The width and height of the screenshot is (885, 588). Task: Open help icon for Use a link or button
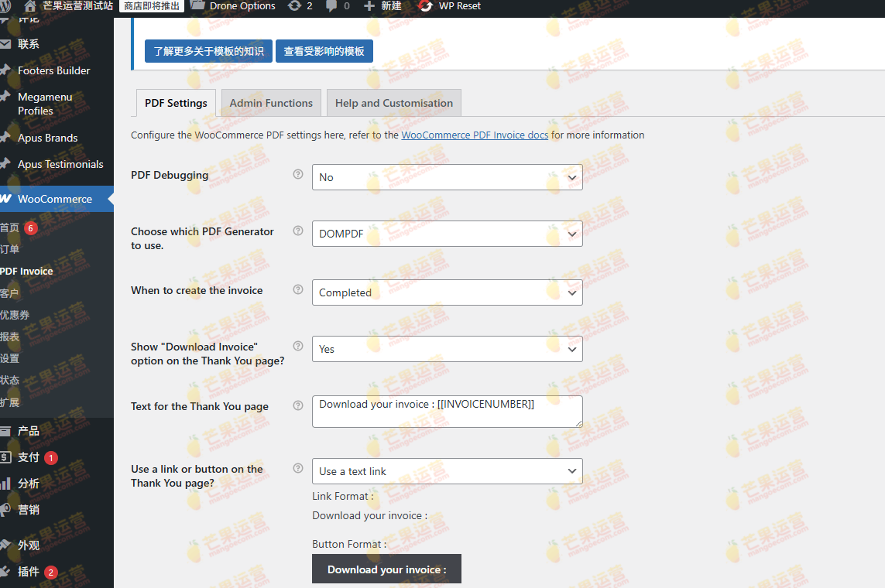[x=298, y=468]
